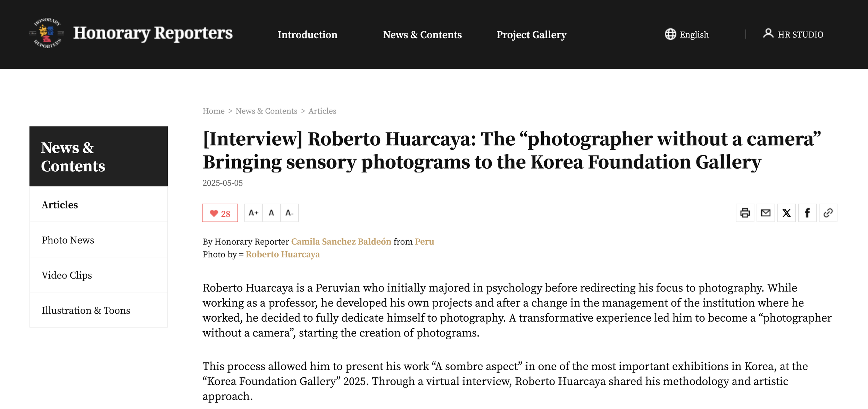Image resolution: width=868 pixels, height=409 pixels.
Task: Select Articles in the sidebar
Action: (x=99, y=205)
